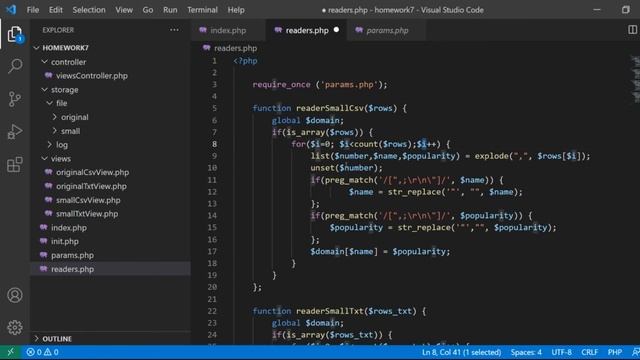Image resolution: width=640 pixels, height=360 pixels.
Task: Open index.php in the explorer tree
Action: click(x=69, y=228)
